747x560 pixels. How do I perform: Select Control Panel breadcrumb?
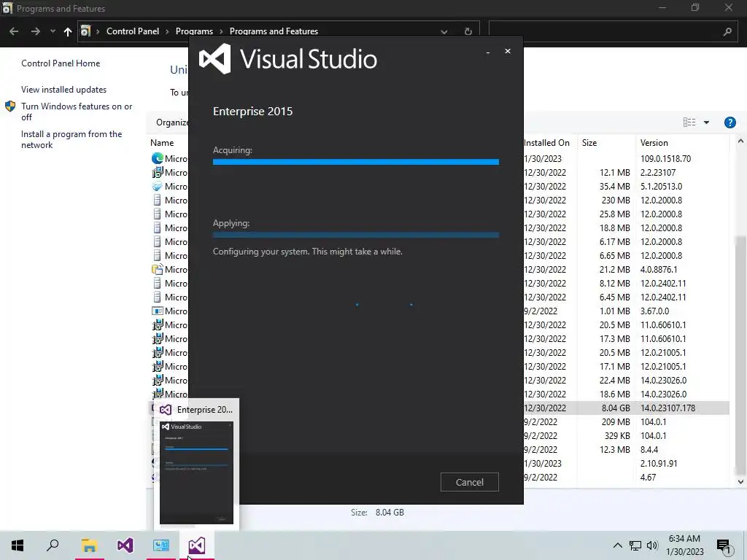[x=133, y=31]
